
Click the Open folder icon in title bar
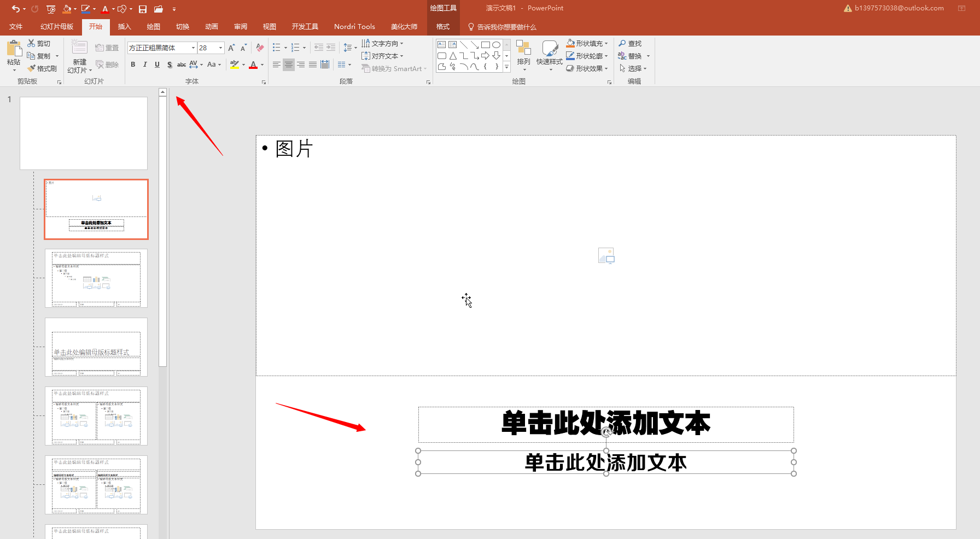pos(159,9)
